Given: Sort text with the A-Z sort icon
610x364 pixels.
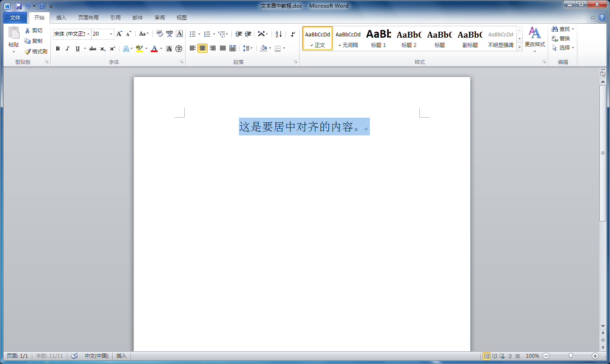Looking at the screenshot, I should pos(278,34).
